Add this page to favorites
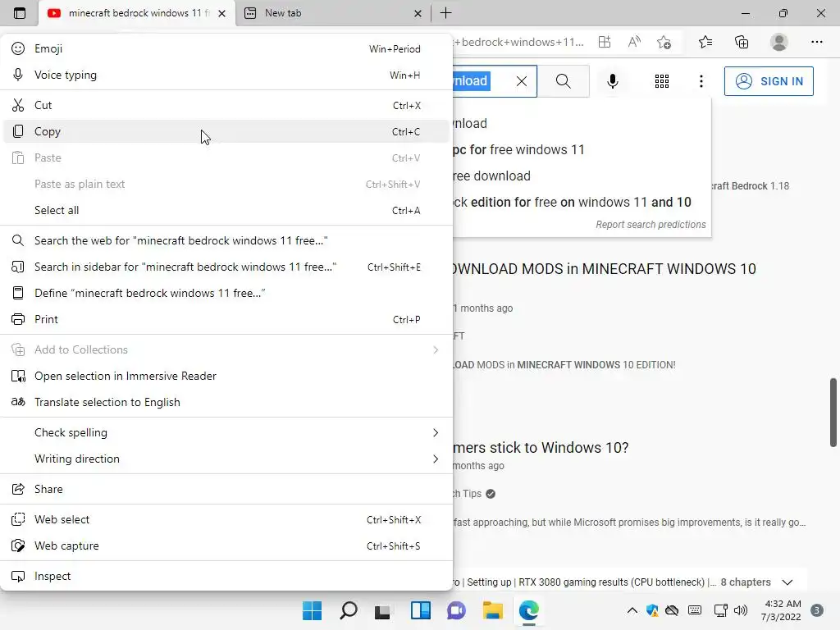Screen dimensions: 840x630 (664, 42)
